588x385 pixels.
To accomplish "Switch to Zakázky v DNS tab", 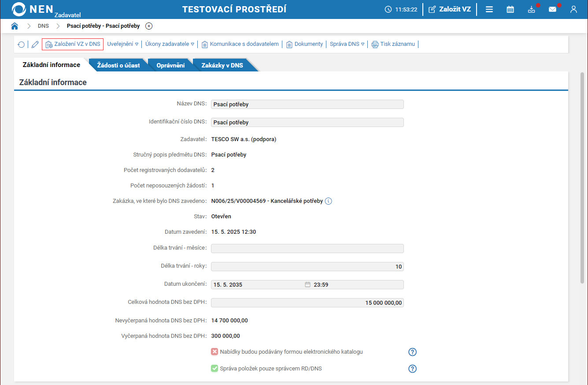I will click(x=222, y=65).
